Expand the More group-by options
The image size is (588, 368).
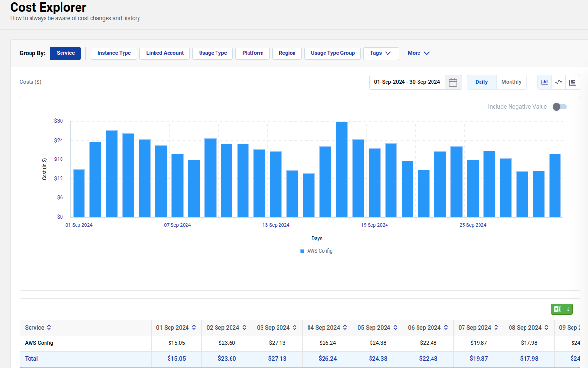pyautogui.click(x=418, y=53)
